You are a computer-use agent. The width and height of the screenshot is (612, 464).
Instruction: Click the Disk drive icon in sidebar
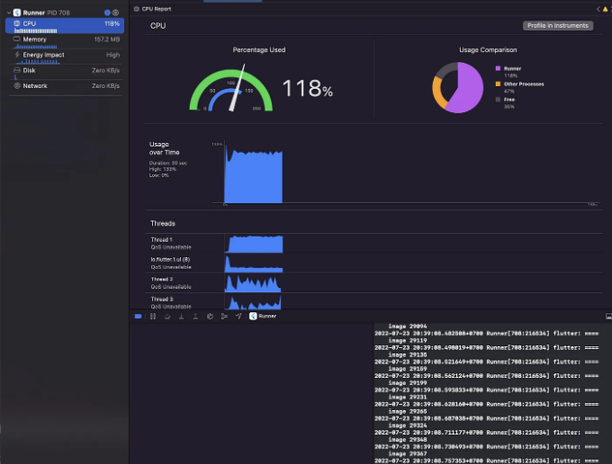click(17, 70)
